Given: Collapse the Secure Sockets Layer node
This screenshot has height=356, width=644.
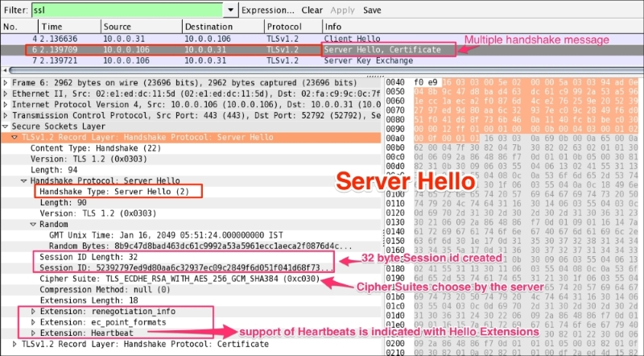Looking at the screenshot, I should coord(6,126).
